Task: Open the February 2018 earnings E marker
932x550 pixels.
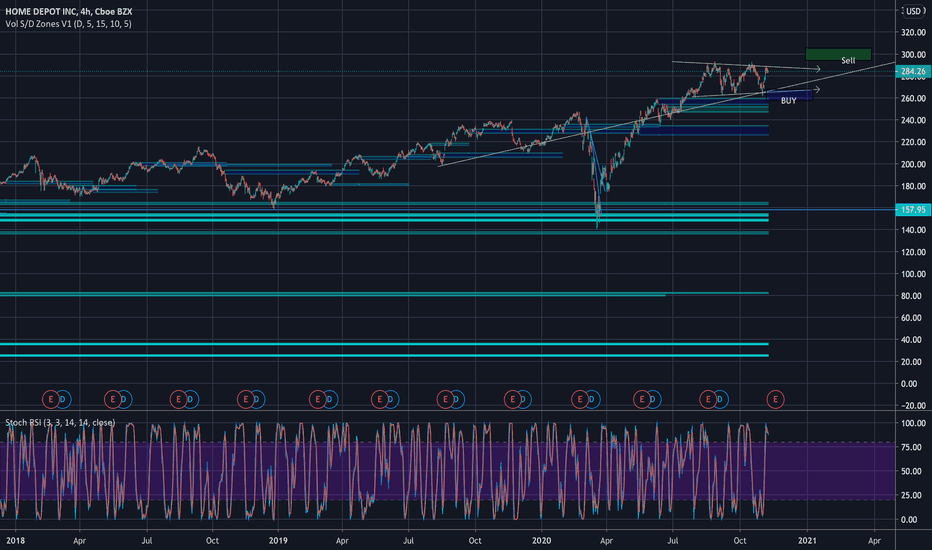Action: (51, 399)
